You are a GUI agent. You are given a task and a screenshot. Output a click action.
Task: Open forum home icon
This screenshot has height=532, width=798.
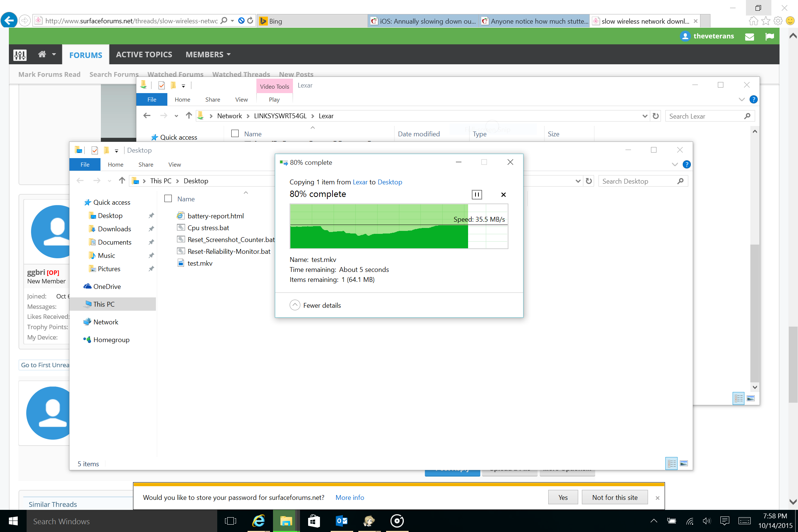[x=42, y=54]
